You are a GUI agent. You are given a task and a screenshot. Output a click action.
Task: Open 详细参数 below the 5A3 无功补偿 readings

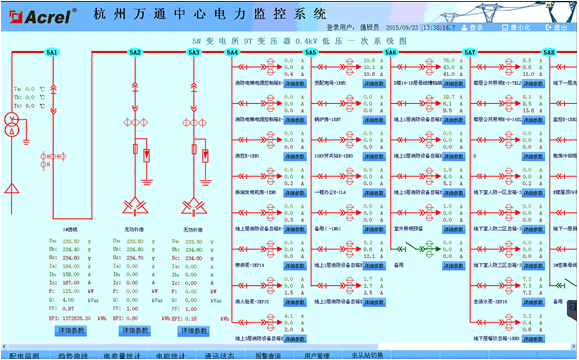pyautogui.click(x=193, y=331)
